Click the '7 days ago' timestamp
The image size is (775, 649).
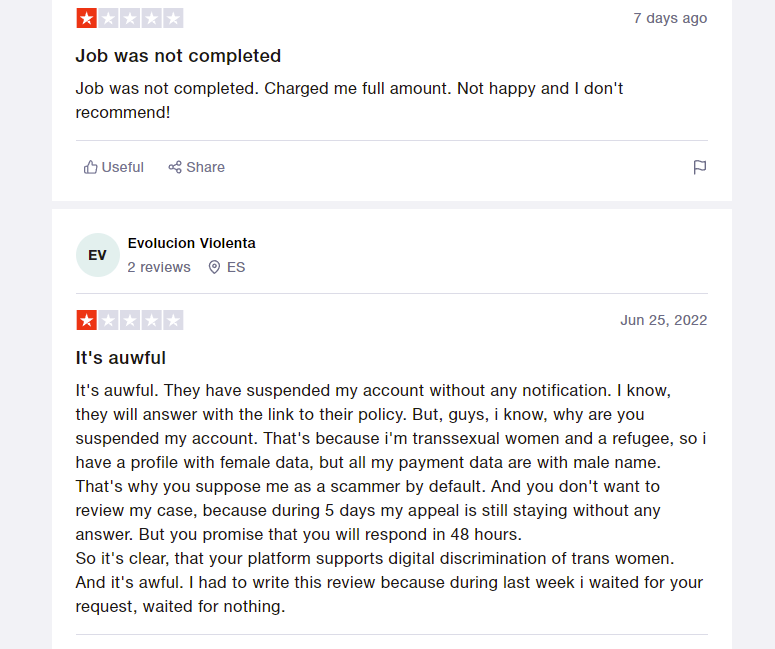670,18
